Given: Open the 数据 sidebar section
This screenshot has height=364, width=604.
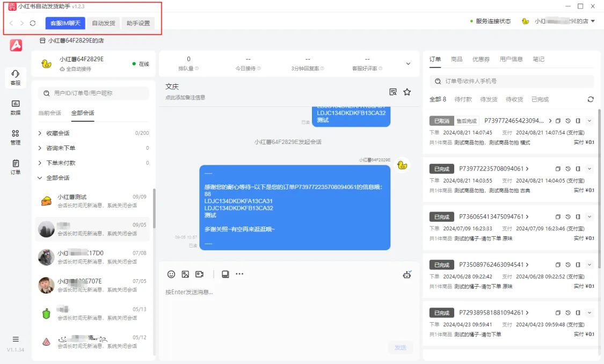Looking at the screenshot, I should pos(16,107).
